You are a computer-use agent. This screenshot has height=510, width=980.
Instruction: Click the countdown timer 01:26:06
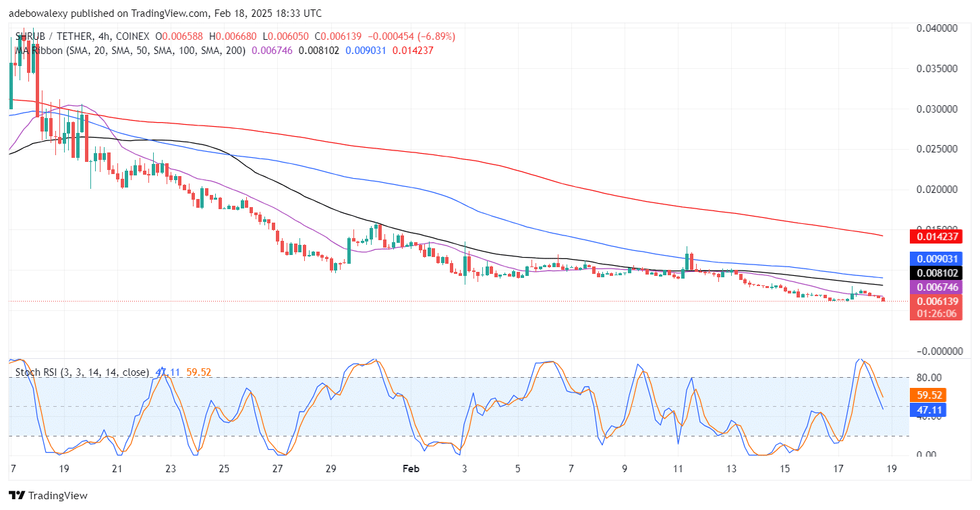coord(938,314)
